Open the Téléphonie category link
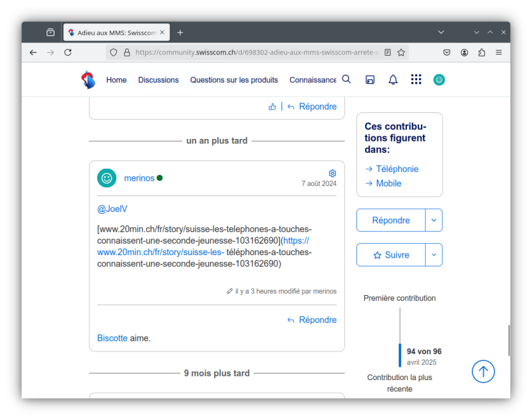 397,169
